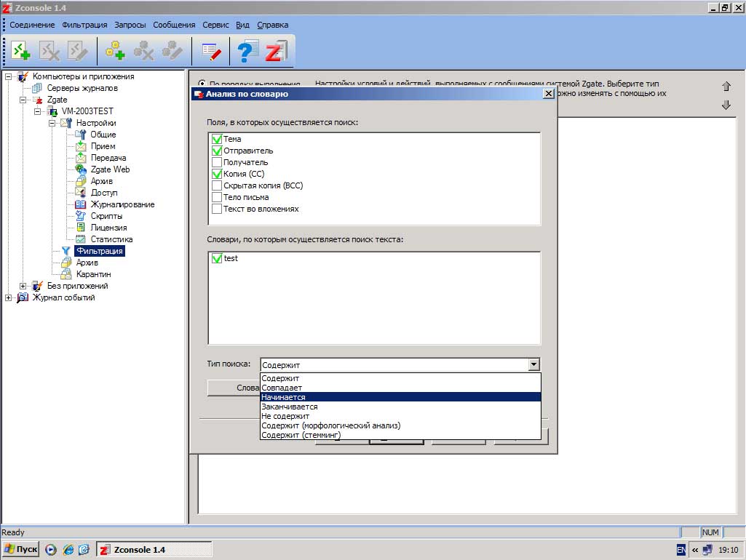The image size is (746, 560).
Task: Click the add application gears icon
Action: pos(115,50)
